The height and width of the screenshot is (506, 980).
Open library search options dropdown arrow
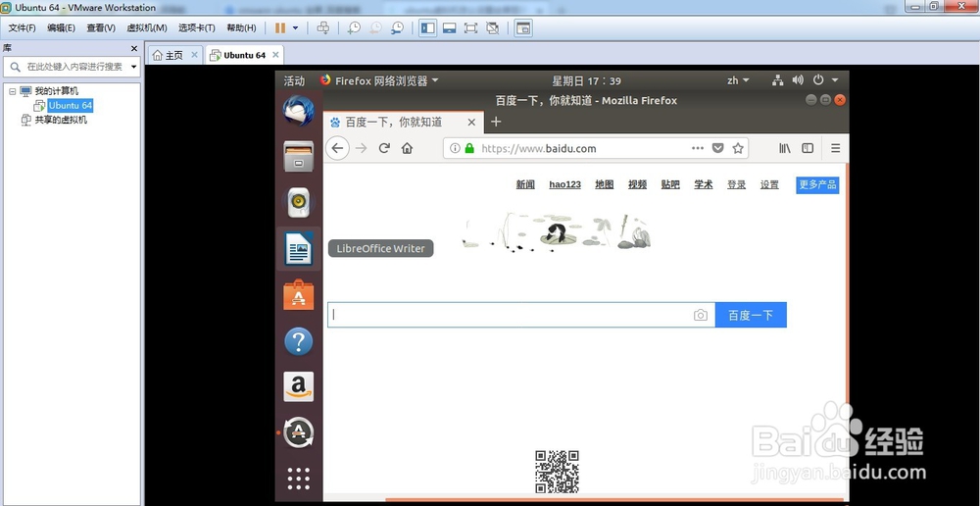click(133, 67)
